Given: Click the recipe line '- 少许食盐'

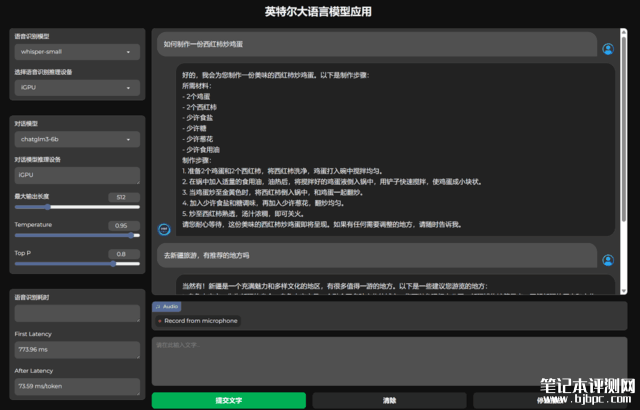Looking at the screenshot, I should click(x=198, y=118).
